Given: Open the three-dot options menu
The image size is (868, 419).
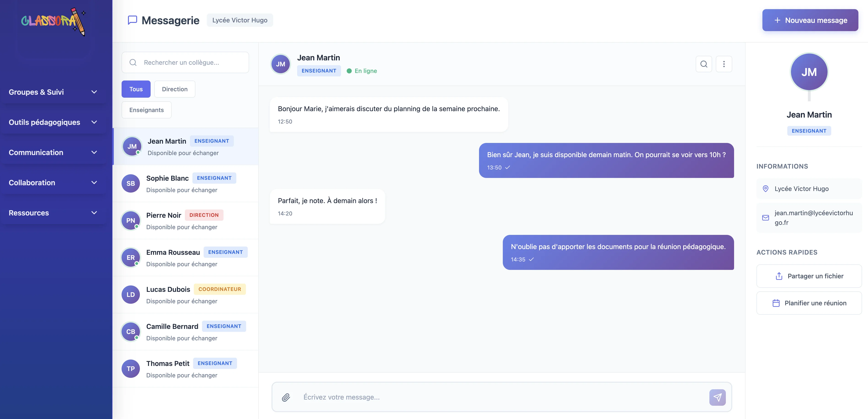Looking at the screenshot, I should [723, 64].
